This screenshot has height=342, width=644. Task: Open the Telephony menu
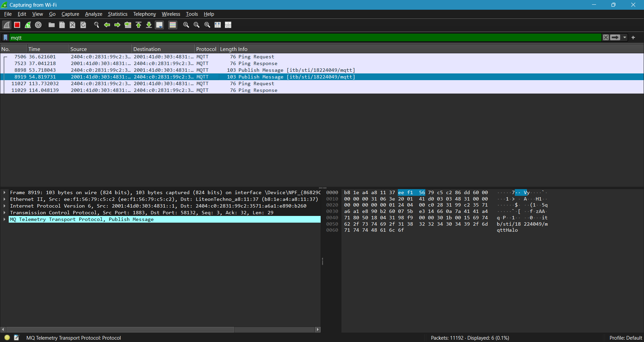(145, 14)
